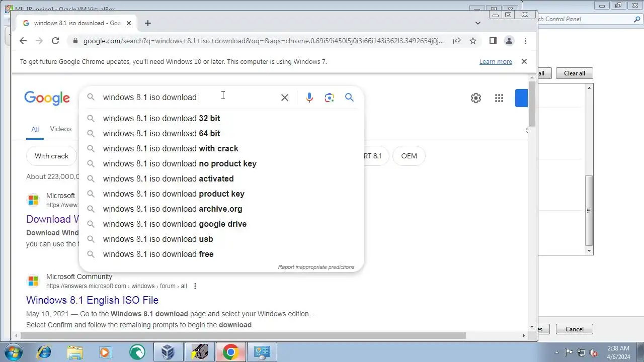Screen dimensions: 644x362
Task: Open the Chrome profile avatar
Action: (x=509, y=41)
